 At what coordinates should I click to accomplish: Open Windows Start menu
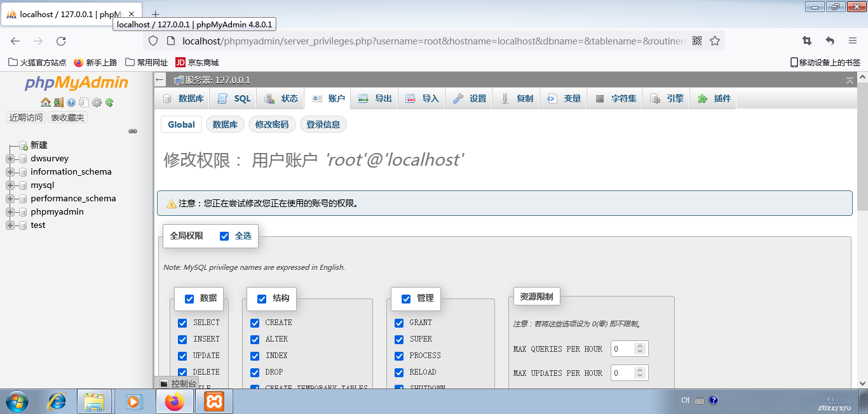[17, 401]
